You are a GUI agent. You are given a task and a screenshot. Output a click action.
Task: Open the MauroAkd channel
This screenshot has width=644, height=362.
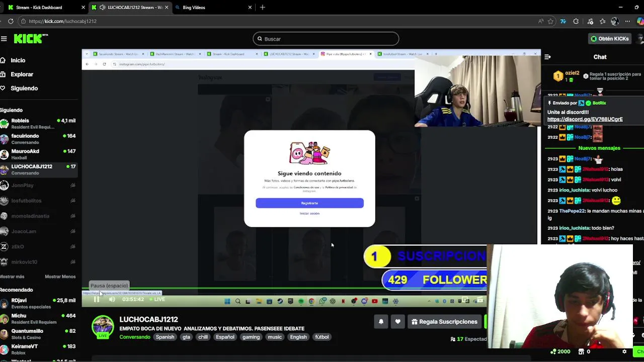pyautogui.click(x=39, y=154)
